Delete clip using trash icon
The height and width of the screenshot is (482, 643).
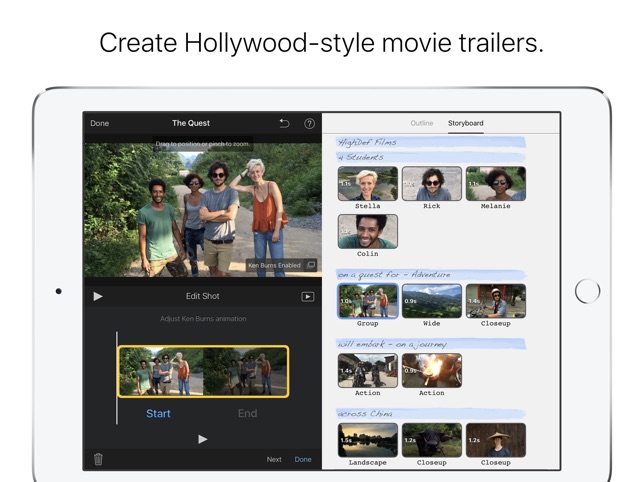point(98,459)
